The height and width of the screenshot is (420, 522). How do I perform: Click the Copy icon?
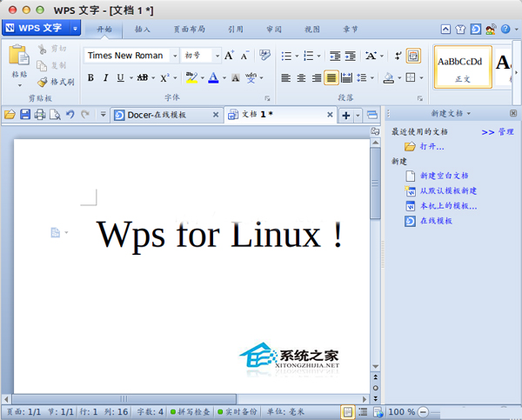(x=42, y=65)
